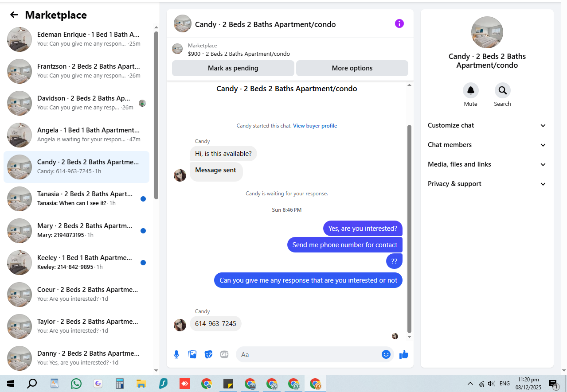567x392 pixels.
Task: Open Angela 1 Bed 1 Bath conversation
Action: (x=76, y=135)
